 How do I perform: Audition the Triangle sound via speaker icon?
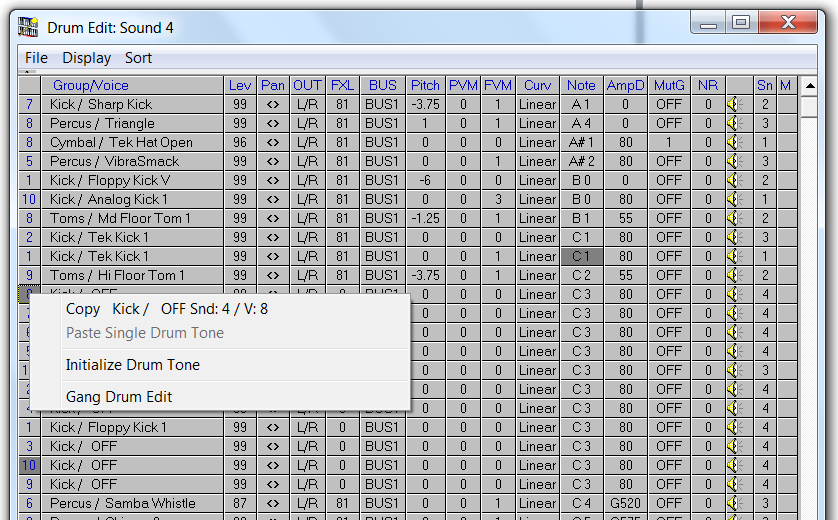[x=734, y=123]
